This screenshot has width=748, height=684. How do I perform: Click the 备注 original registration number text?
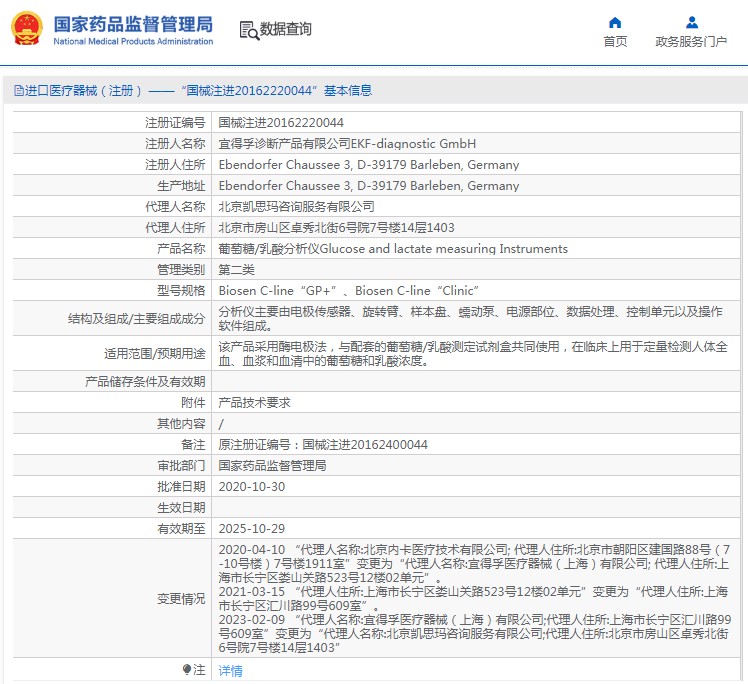point(323,445)
